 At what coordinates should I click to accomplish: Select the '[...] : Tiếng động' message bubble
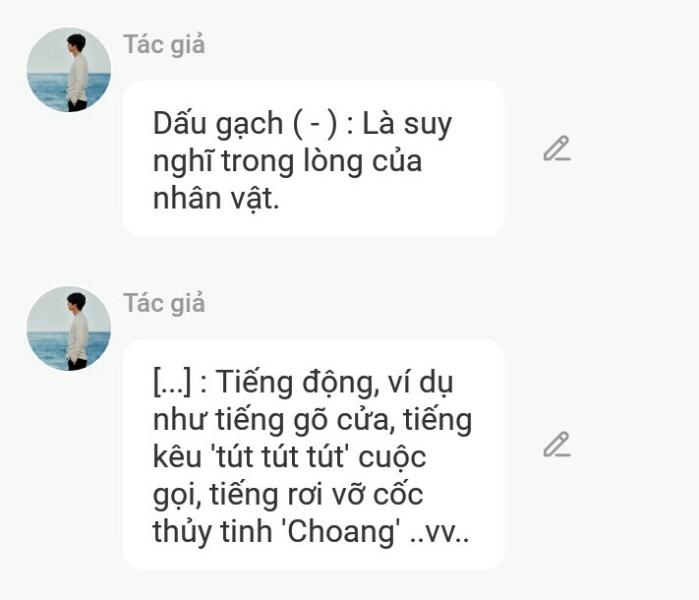pos(313,455)
